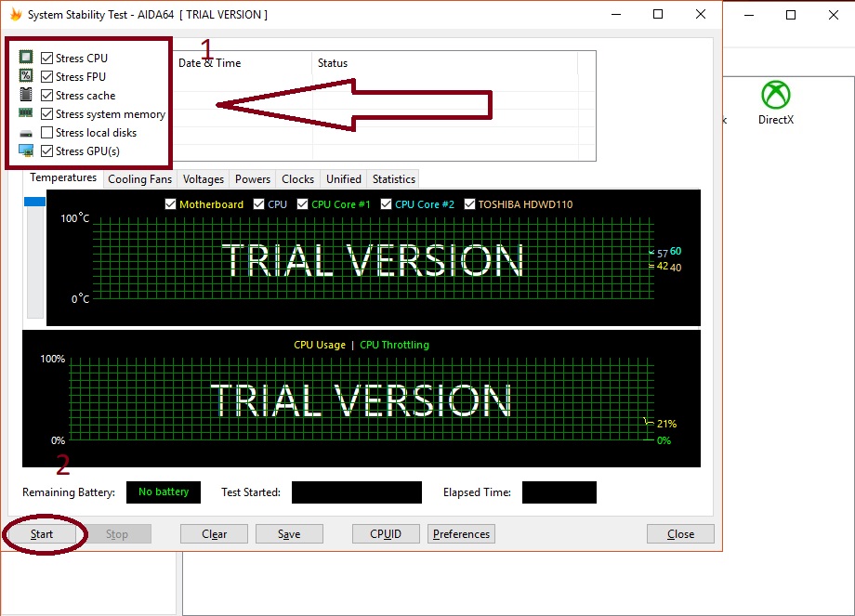Open CPUID panel via CPUID button

(x=386, y=534)
